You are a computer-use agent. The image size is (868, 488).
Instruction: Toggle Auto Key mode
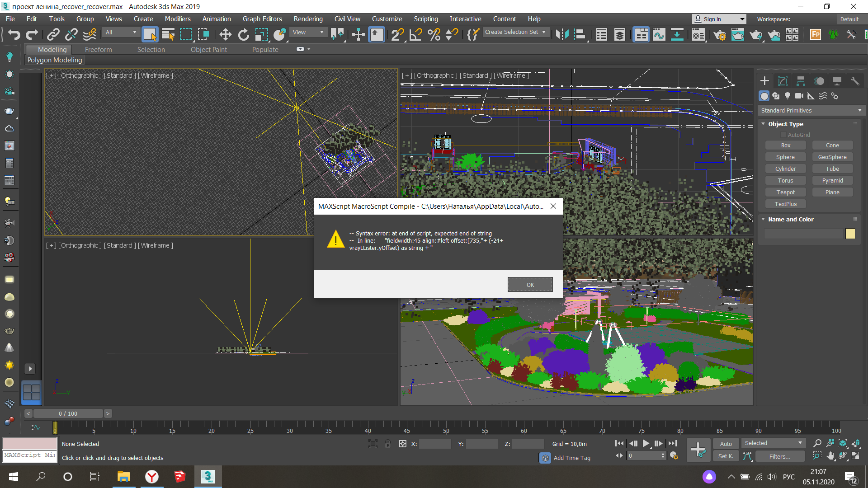coord(726,444)
